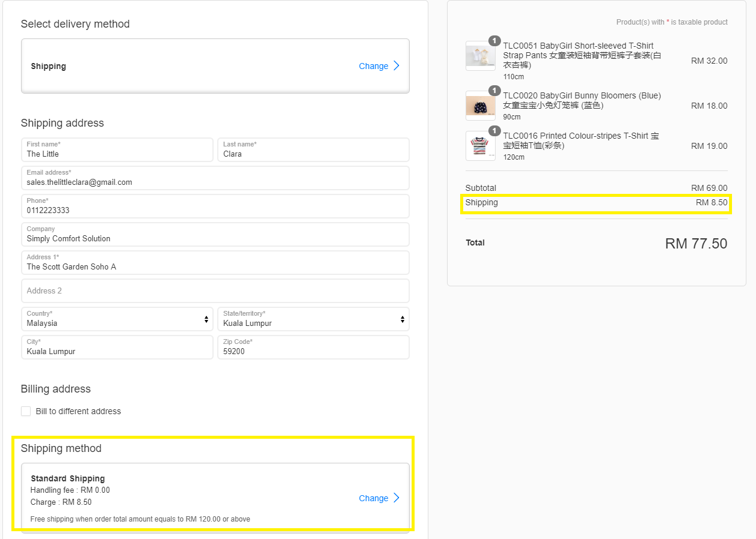The image size is (756, 539).
Task: Click the quantity badge on Colour-stripes T-Shirt
Action: tap(494, 131)
